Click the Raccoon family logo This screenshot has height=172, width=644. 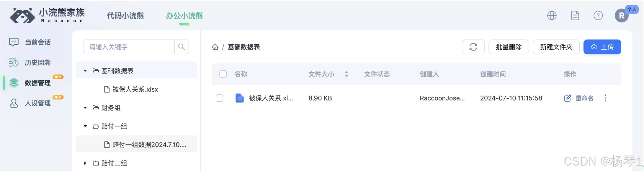[47, 15]
